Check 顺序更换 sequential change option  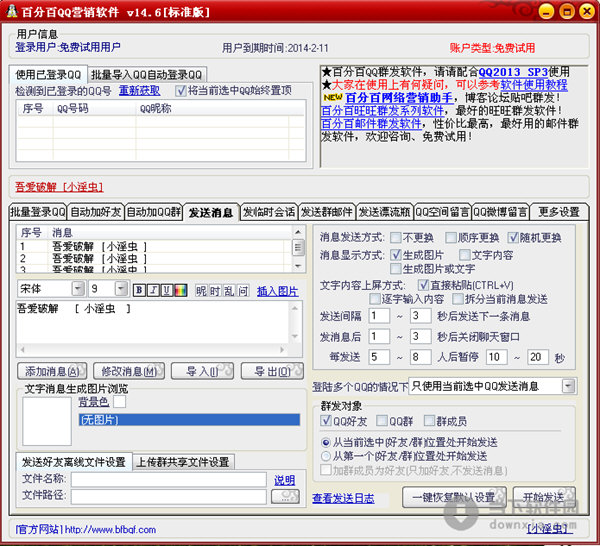451,238
